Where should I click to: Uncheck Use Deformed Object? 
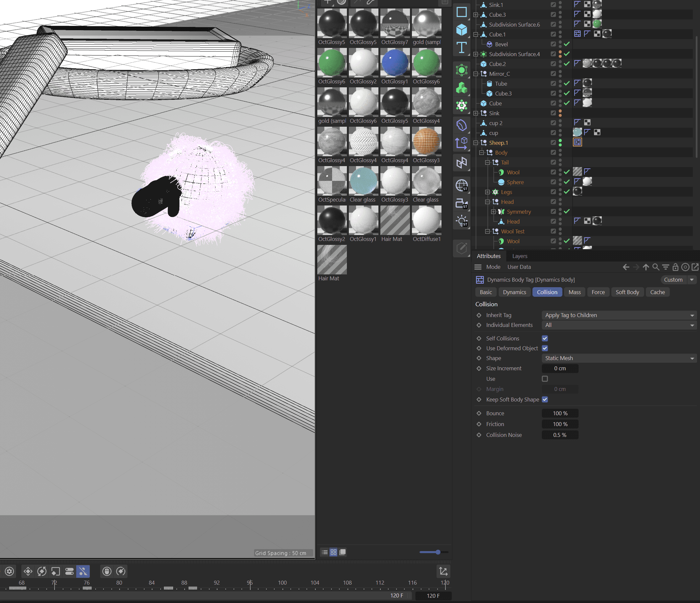pyautogui.click(x=545, y=348)
